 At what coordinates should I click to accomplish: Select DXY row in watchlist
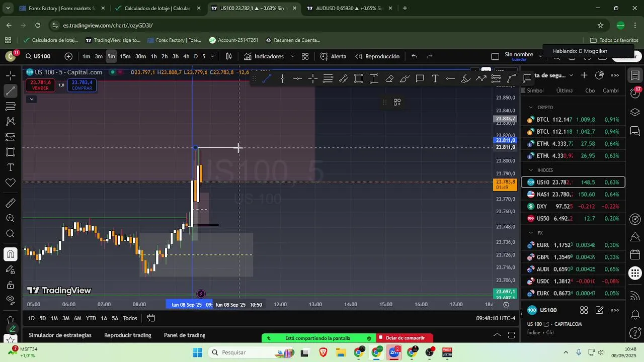point(573,206)
